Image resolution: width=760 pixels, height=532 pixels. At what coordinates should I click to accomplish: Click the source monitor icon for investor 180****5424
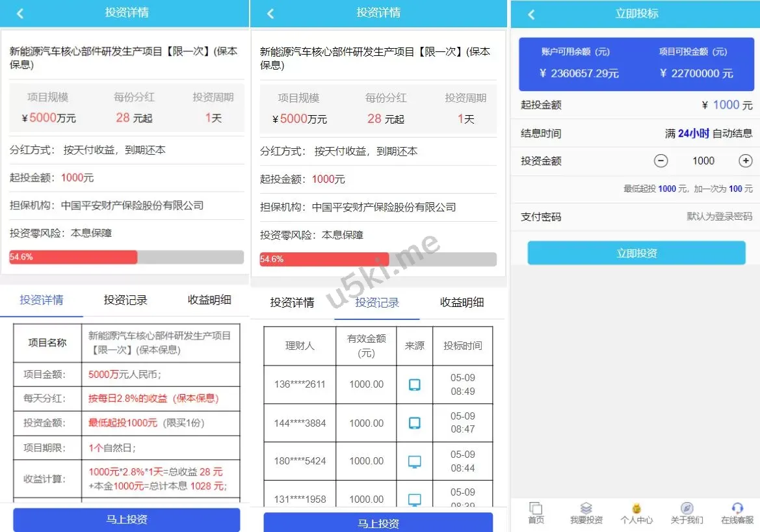[414, 462]
